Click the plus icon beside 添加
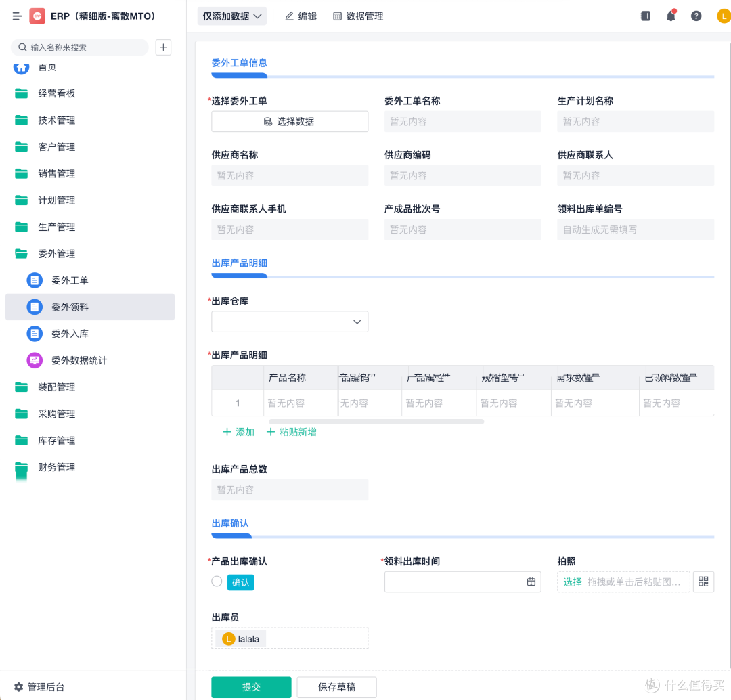 227,432
